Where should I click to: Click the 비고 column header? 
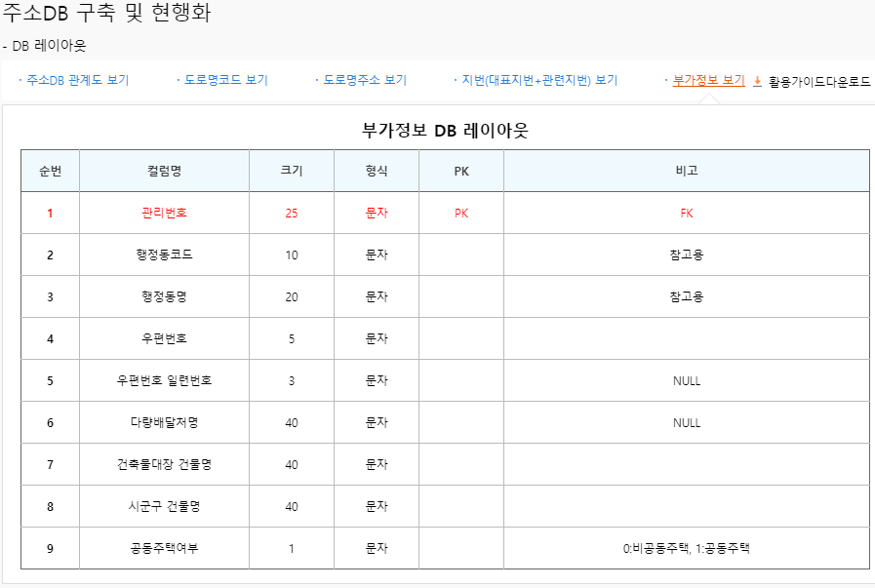(x=686, y=171)
